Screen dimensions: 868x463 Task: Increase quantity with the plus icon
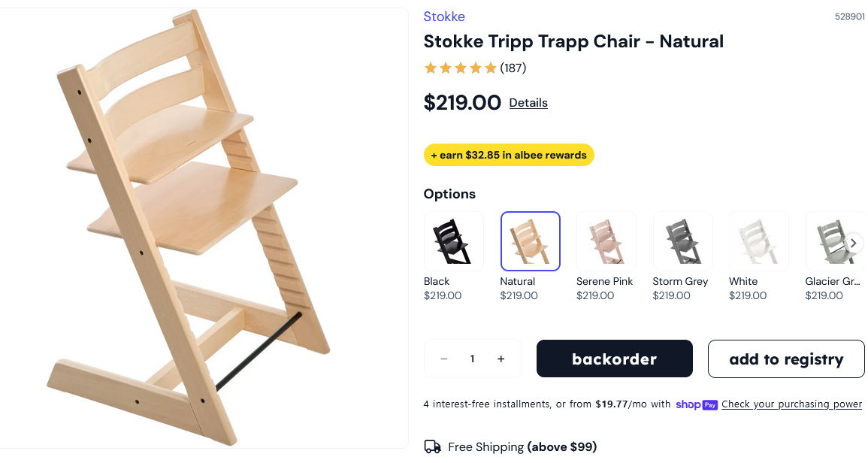501,359
